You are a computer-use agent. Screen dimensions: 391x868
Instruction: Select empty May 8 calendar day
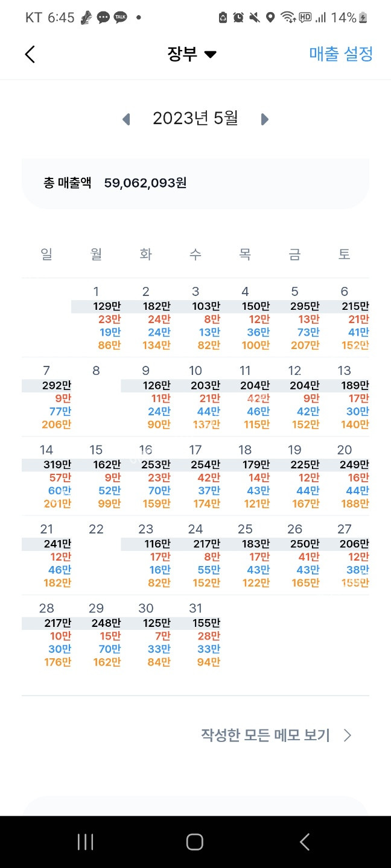[x=96, y=397]
